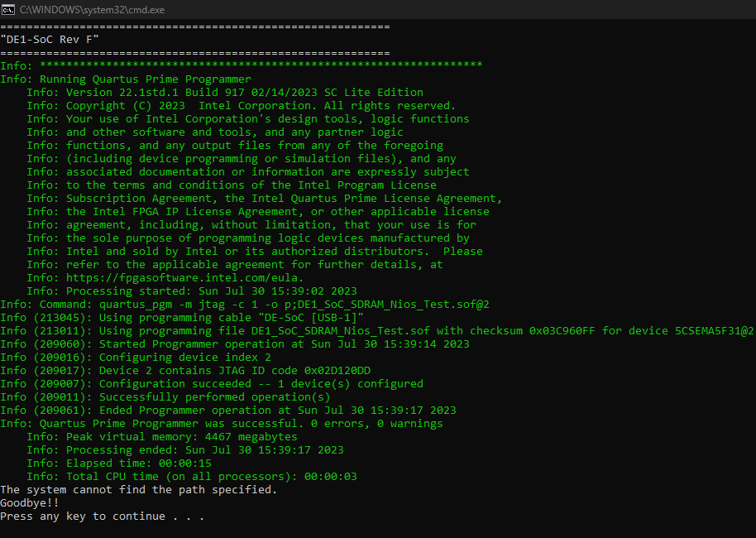Click the DE1_SoC_SDRAM_Nios_Test.sof filename
Screen dimensions: 756x538
click(x=333, y=330)
